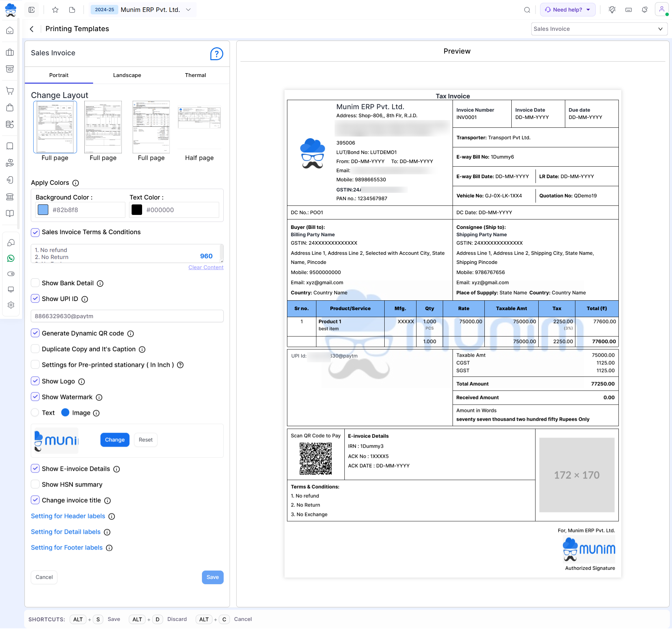The image size is (672, 629).
Task: Open the notifications bell icon
Action: point(645,10)
